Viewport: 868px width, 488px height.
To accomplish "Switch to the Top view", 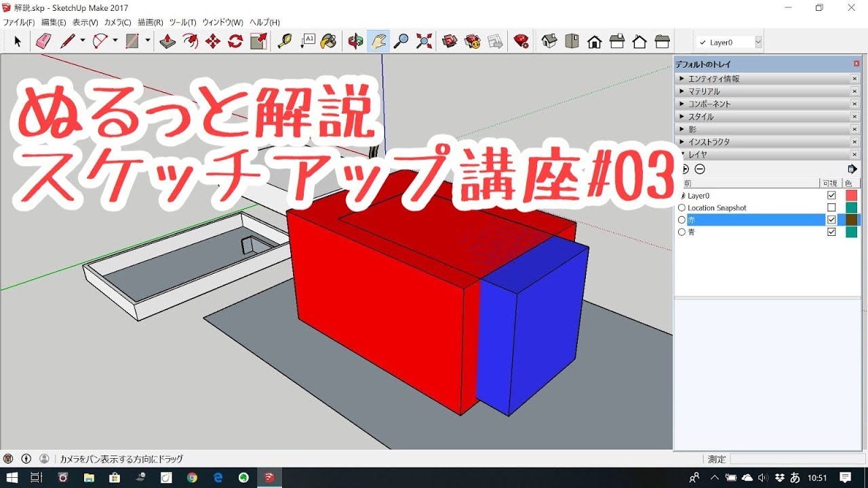I will (572, 42).
